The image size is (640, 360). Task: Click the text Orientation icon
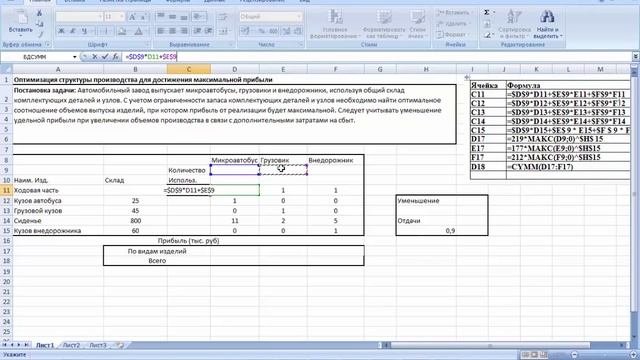tap(199, 17)
